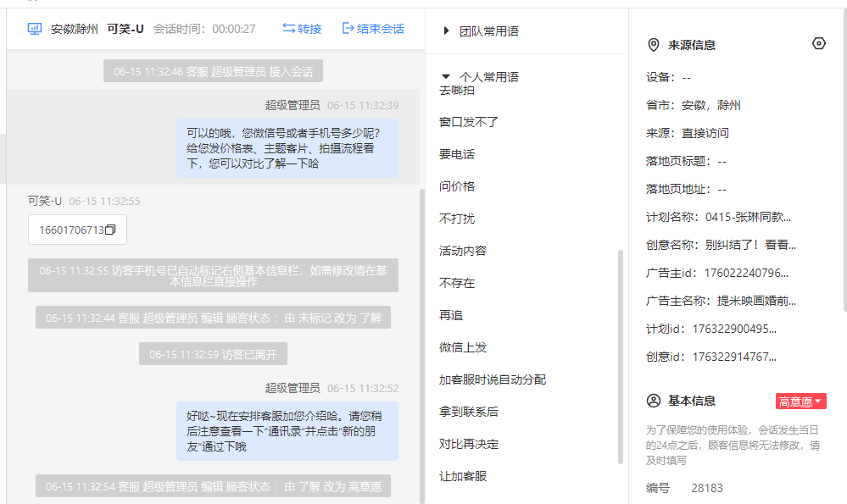
Task: Click the hexagon settings icon in 来源信息
Action: coord(819,43)
